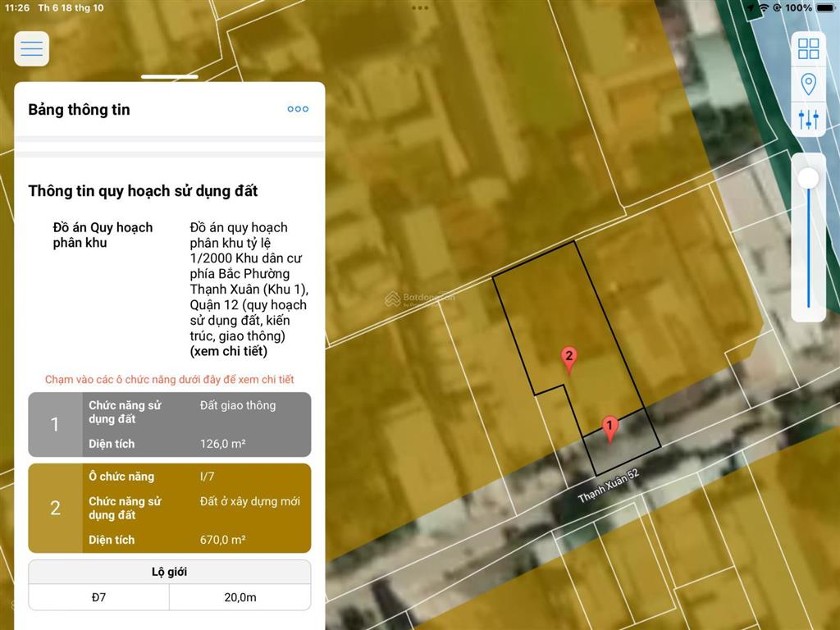Tap the panel drag handle bar
Viewport: 840px width, 630px height.
point(169,76)
